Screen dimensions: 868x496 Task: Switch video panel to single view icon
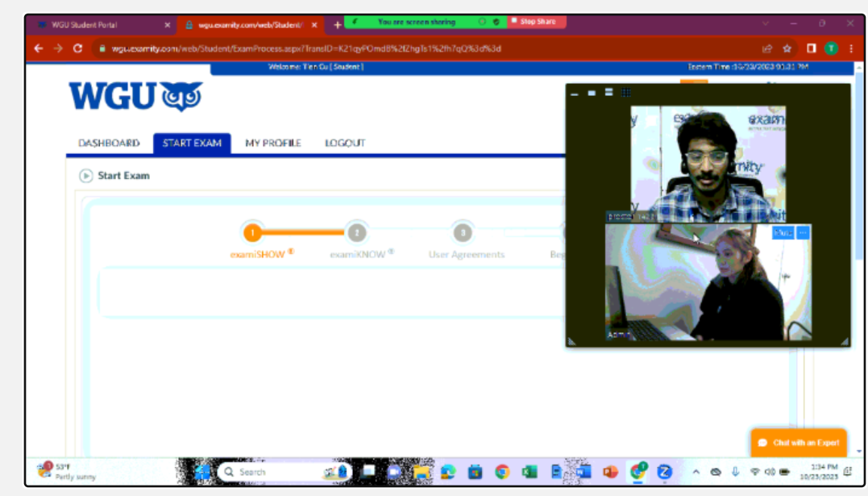(592, 93)
